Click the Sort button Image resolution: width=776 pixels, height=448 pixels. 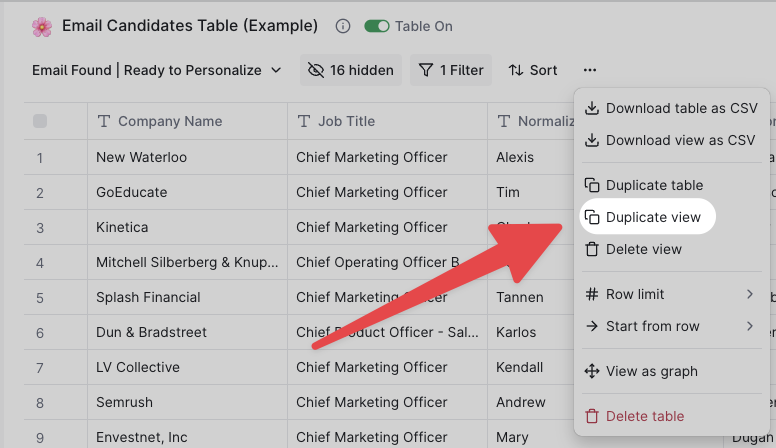tap(533, 70)
